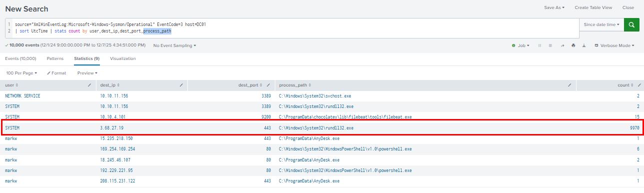Click the 3.68.27.19 destination IP cell
Viewport: 644px width, 193px height.
coord(112,128)
